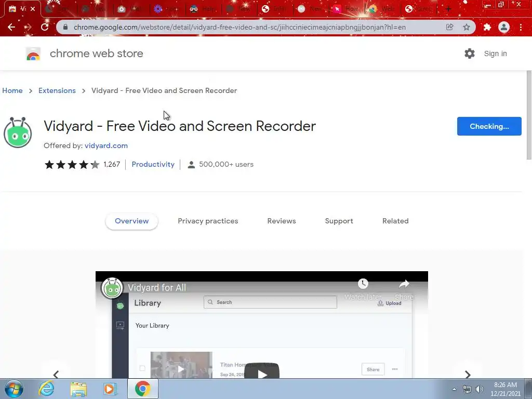This screenshot has width=532, height=399.
Task: Click the Vidyard channel avatar in video
Action: (112, 288)
